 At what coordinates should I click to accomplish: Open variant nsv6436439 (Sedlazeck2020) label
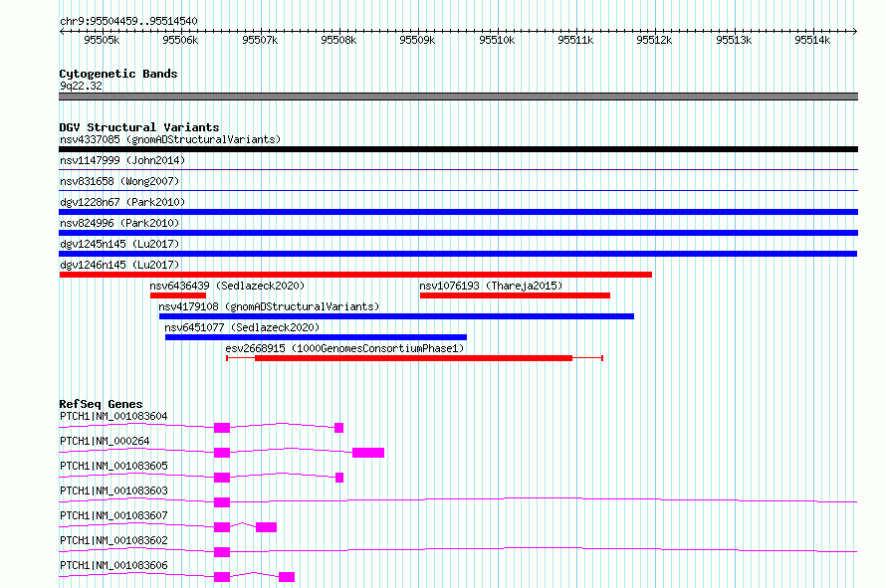227,286
